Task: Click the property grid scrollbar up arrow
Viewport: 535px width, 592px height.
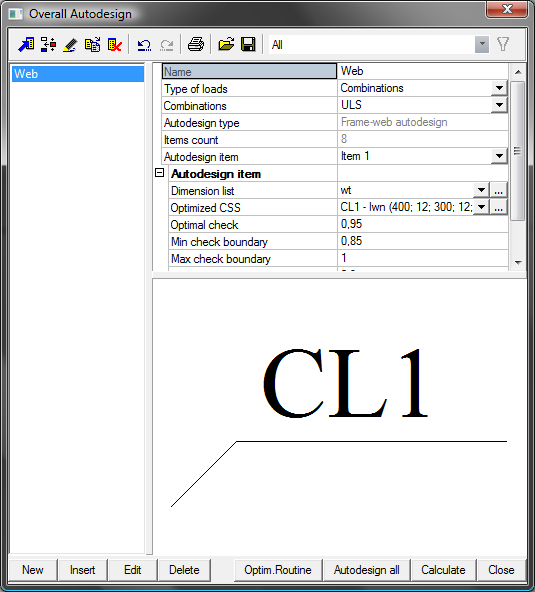Action: coord(518,72)
